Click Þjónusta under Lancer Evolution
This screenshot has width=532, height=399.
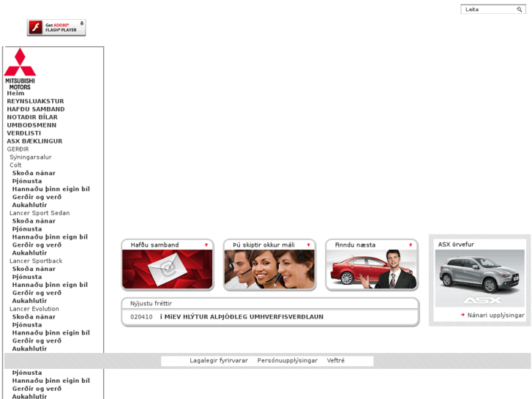tap(27, 324)
